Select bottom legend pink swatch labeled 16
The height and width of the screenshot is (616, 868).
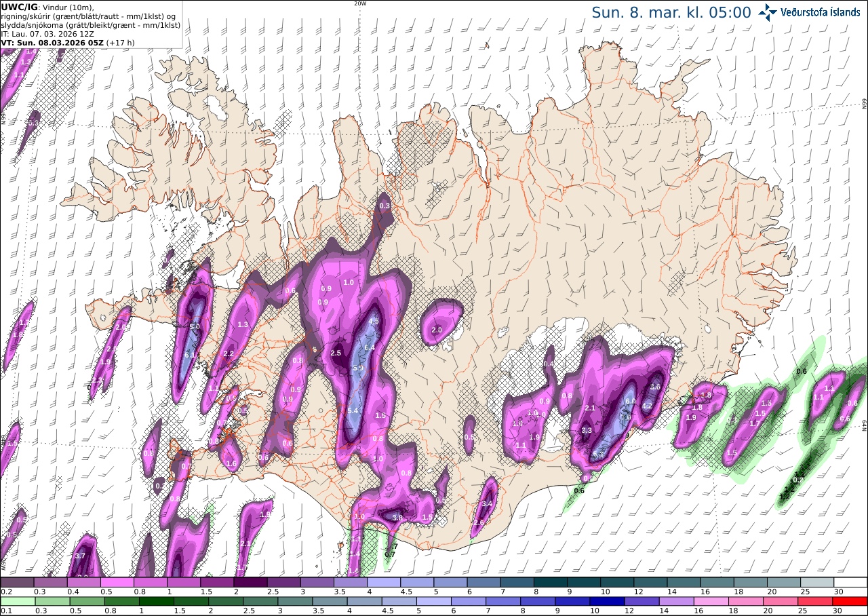711,601
